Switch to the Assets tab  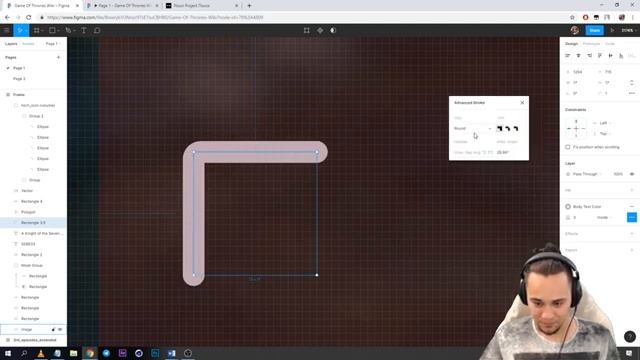pos(28,44)
